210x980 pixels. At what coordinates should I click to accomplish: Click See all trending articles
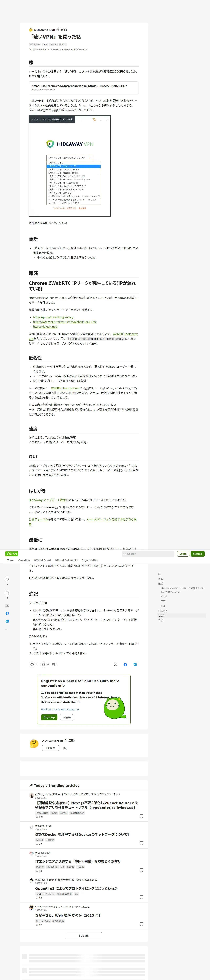[83, 935]
